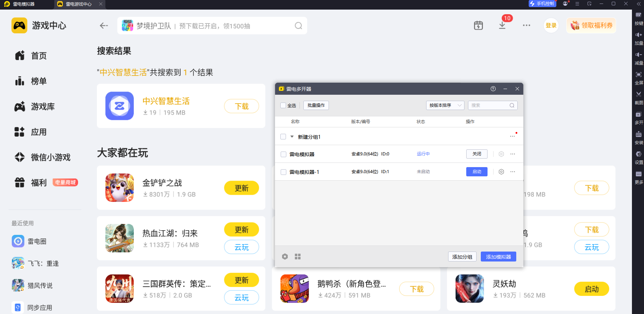This screenshot has height=314, width=644.
Task: Click 关闭 to stop 雷电模拟器
Action: click(477, 154)
